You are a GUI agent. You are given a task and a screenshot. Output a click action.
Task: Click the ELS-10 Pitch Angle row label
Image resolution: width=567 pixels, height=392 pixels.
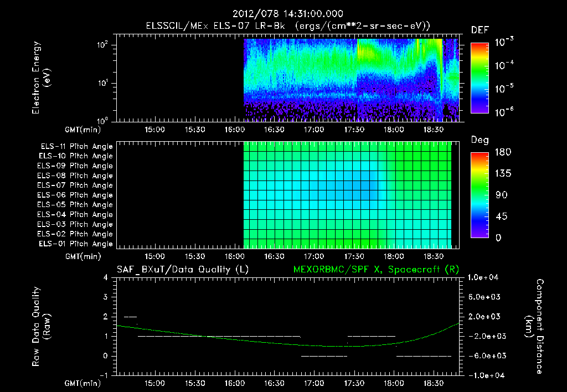(75, 156)
